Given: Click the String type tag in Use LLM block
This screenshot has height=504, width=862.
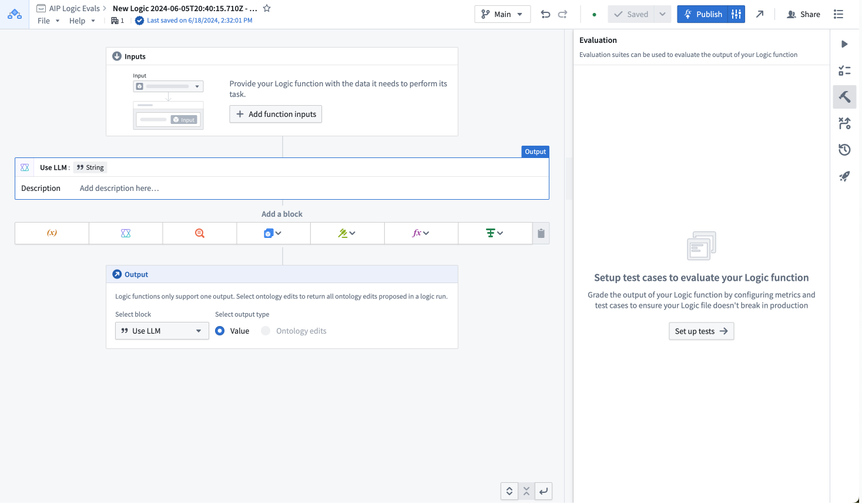Looking at the screenshot, I should pos(90,167).
